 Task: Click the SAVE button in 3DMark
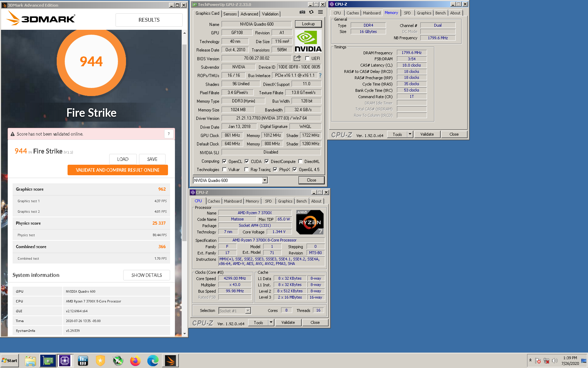[x=152, y=159]
